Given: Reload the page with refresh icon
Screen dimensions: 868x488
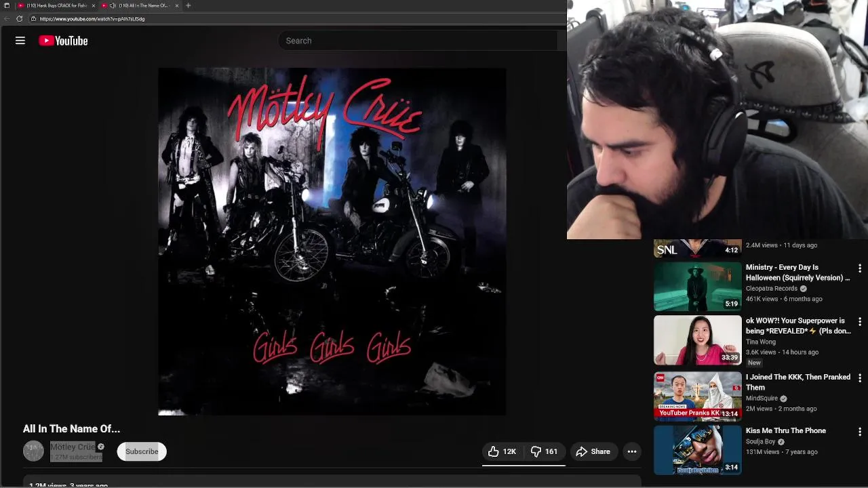Looking at the screenshot, I should (20, 19).
